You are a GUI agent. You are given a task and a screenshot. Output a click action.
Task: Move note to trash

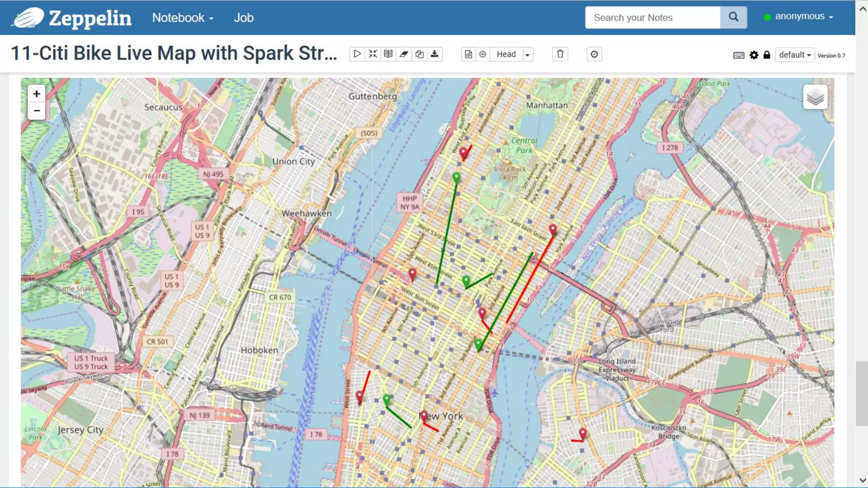click(x=560, y=54)
